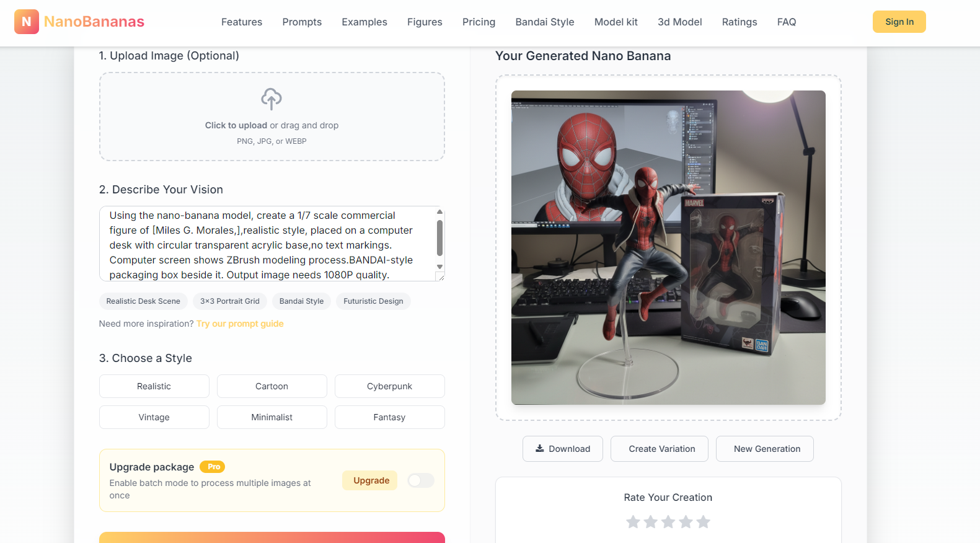The image size is (980, 543).
Task: Click the textarea scrollbar thumb
Action: click(x=439, y=238)
